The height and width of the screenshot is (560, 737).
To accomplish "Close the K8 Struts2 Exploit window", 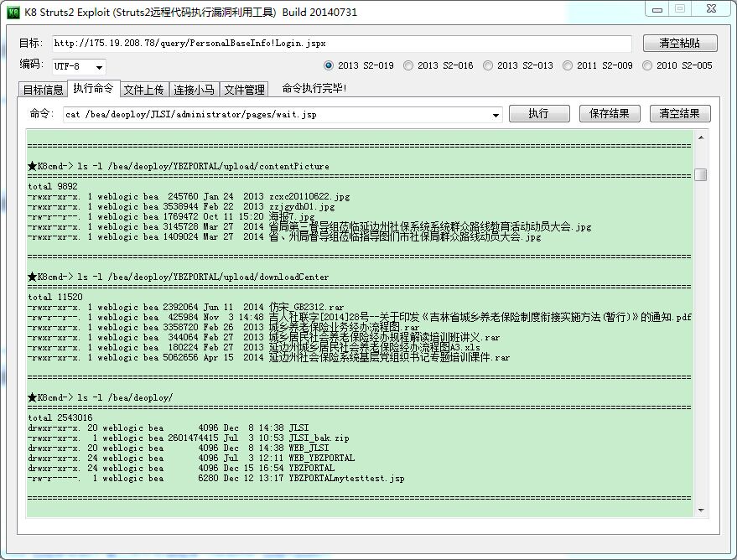I will pos(711,9).
